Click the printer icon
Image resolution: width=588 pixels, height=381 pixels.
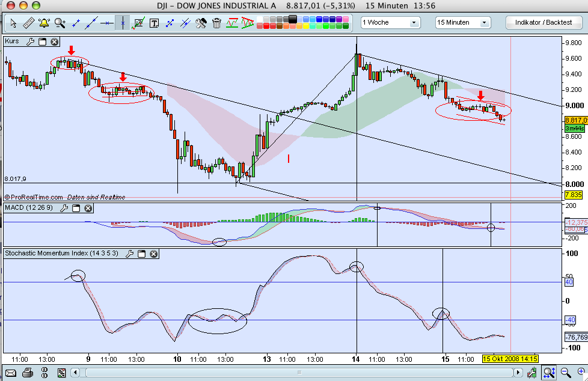(x=28, y=373)
